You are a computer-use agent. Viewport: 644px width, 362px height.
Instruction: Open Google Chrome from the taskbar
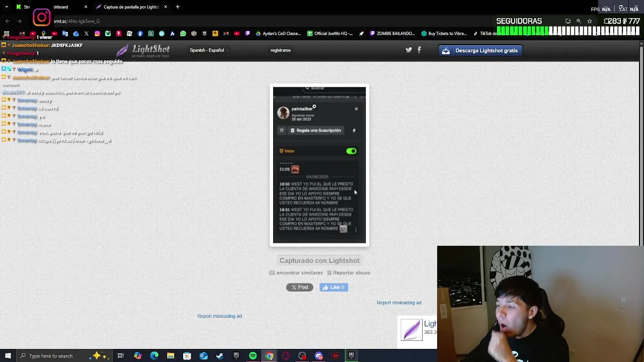(269, 356)
